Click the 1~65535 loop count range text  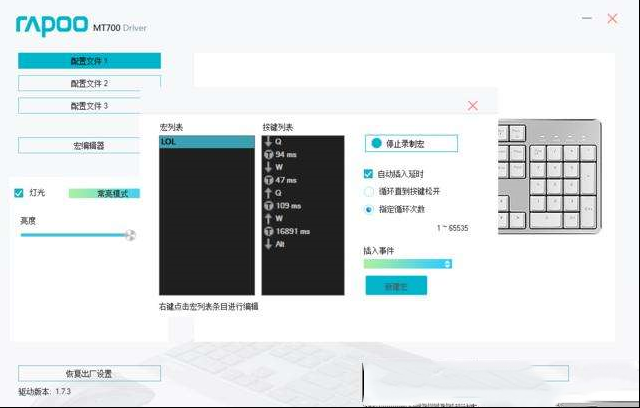click(x=453, y=228)
